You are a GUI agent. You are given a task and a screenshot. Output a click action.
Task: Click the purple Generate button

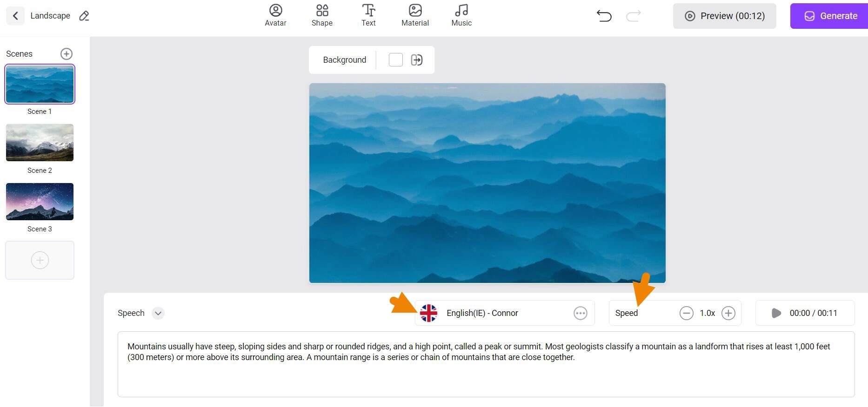830,16
